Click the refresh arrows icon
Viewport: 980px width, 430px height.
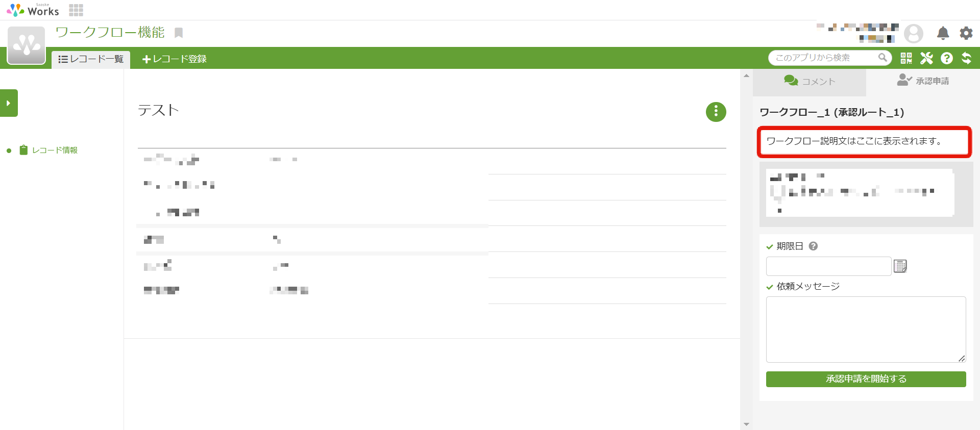[x=966, y=58]
